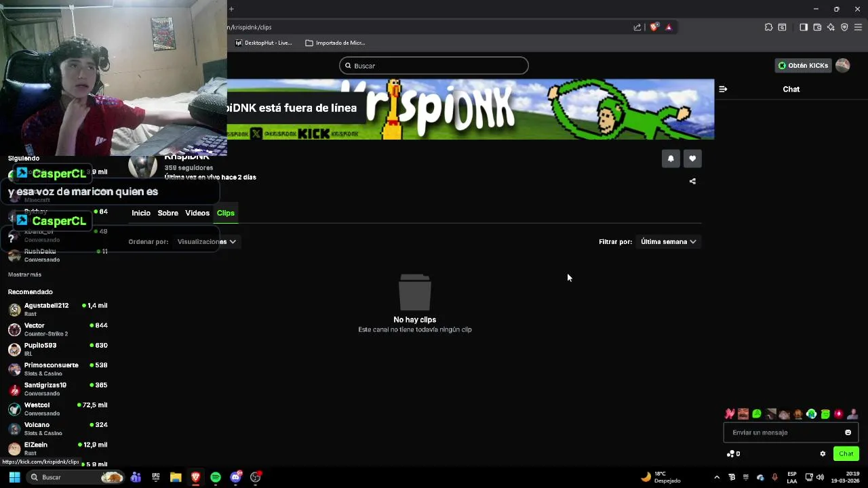Click the channel points icon showing 0
Image resolution: width=868 pixels, height=488 pixels.
[733, 453]
